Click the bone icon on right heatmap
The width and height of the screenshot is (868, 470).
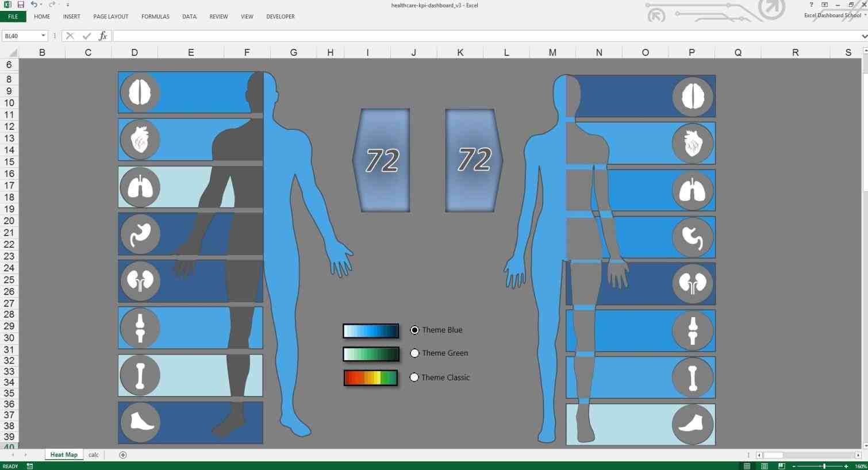pos(692,376)
